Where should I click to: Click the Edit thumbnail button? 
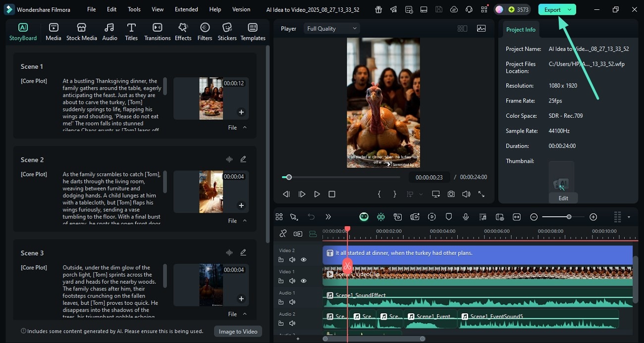click(x=563, y=198)
